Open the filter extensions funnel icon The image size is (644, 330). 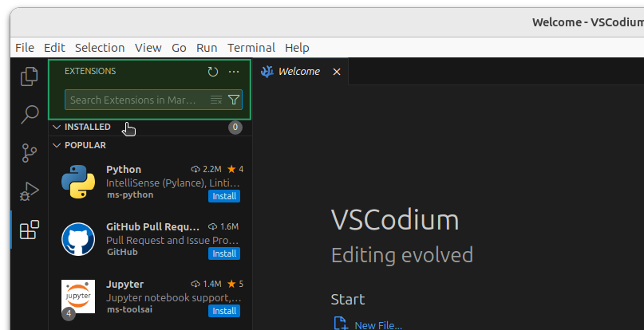point(234,100)
